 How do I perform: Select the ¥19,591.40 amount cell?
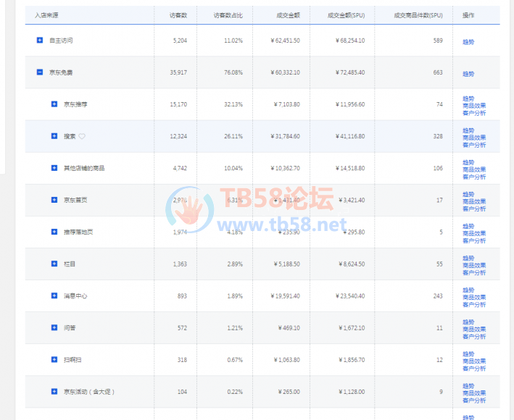click(x=285, y=296)
